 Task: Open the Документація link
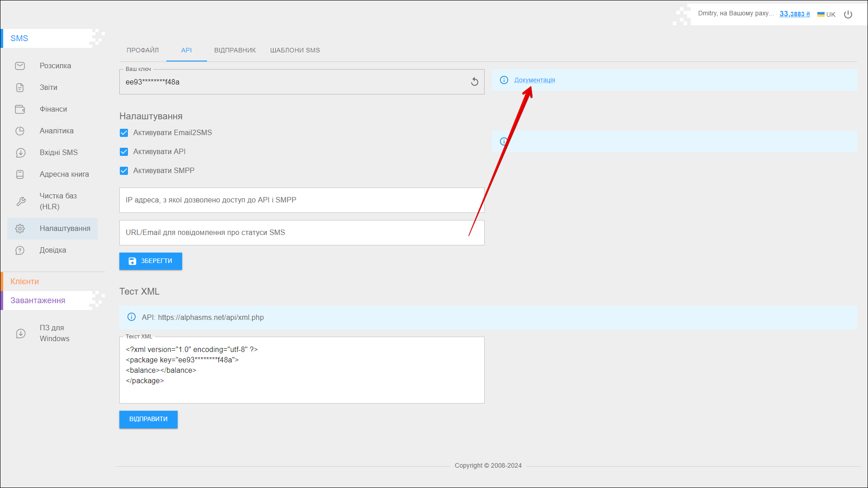534,80
